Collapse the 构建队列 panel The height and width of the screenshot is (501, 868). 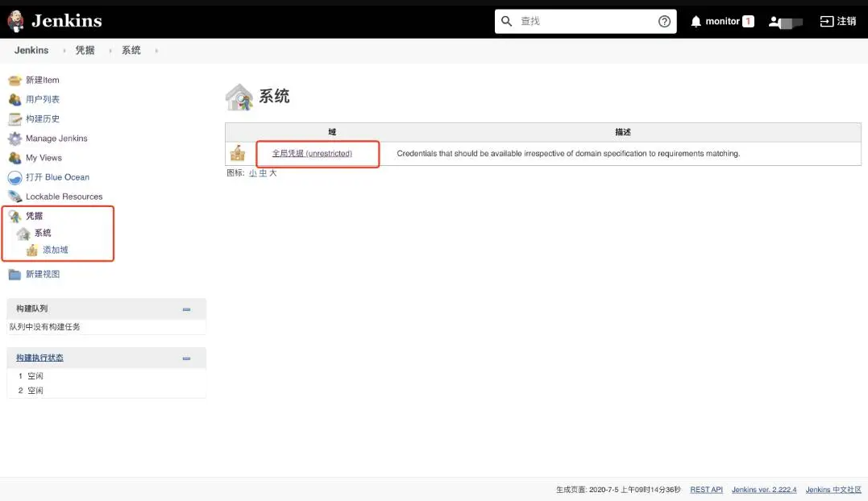tap(186, 309)
